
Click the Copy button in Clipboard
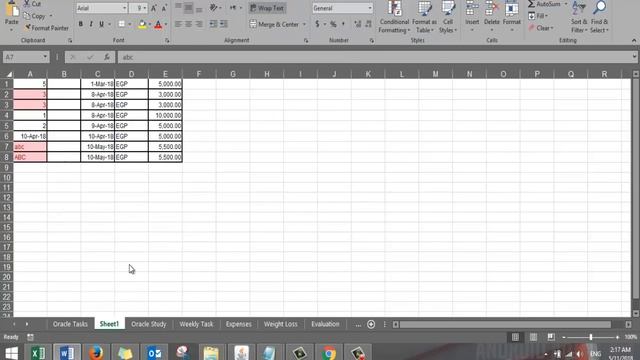click(35, 16)
